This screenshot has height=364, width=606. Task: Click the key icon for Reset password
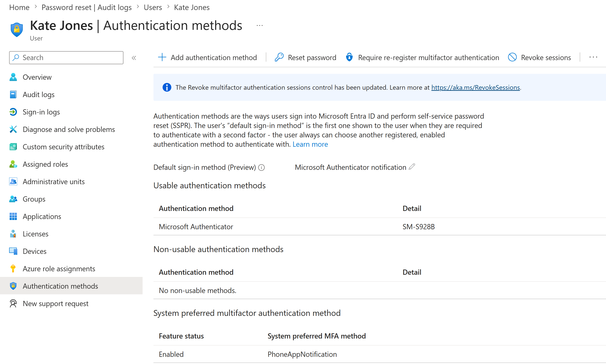pyautogui.click(x=279, y=57)
